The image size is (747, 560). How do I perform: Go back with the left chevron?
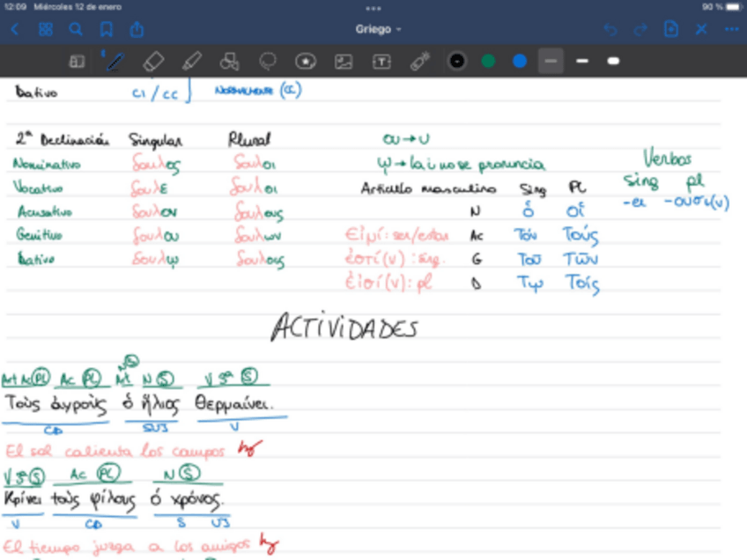15,30
